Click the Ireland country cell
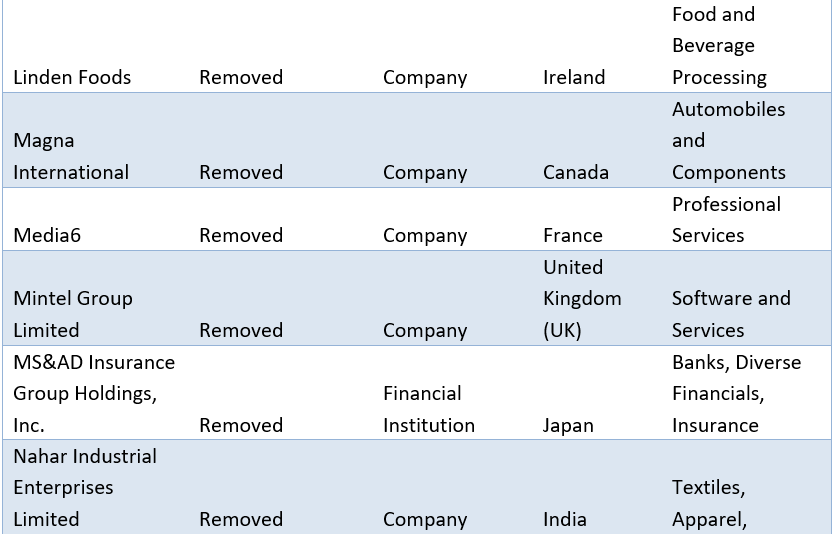This screenshot has height=534, width=835. pos(574,77)
